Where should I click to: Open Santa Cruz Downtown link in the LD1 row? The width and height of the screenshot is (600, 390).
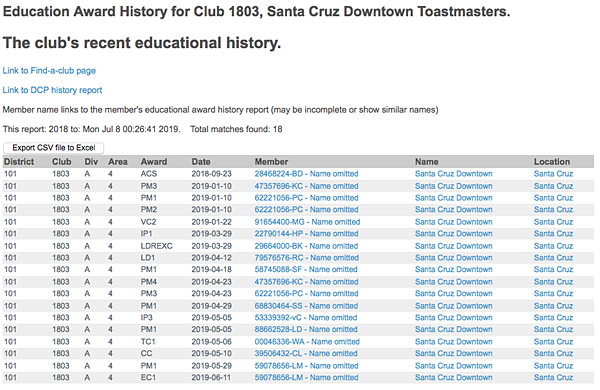pos(453,258)
